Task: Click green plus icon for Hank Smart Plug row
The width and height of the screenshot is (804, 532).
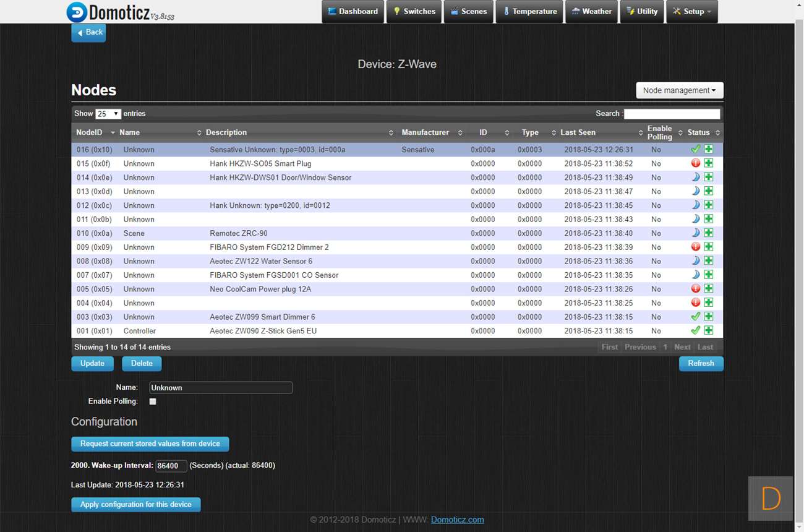Action: coord(708,163)
